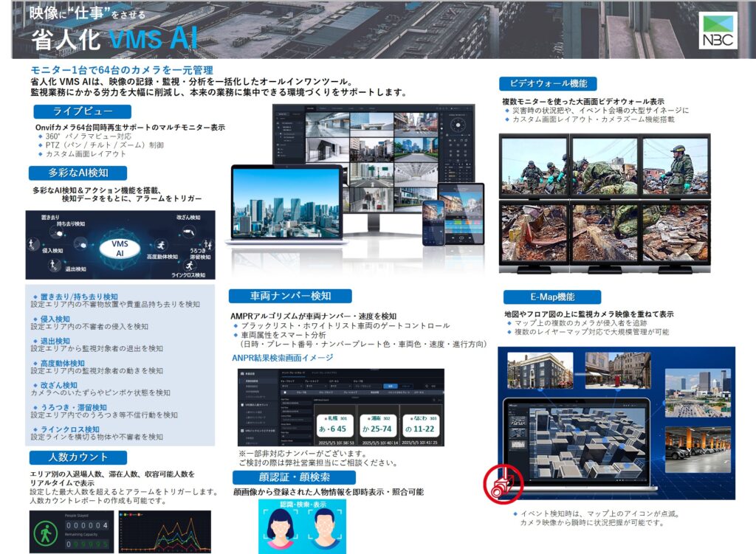Click the ビデオウォール機能 blue heading label

(549, 83)
